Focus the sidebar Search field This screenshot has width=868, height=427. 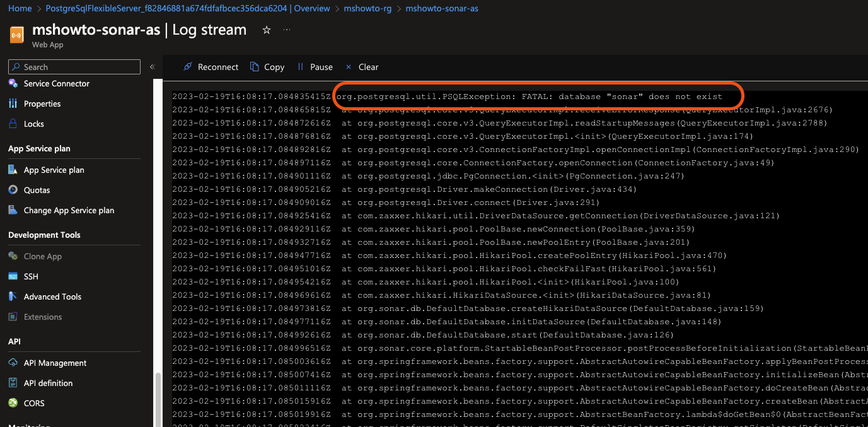coord(74,67)
